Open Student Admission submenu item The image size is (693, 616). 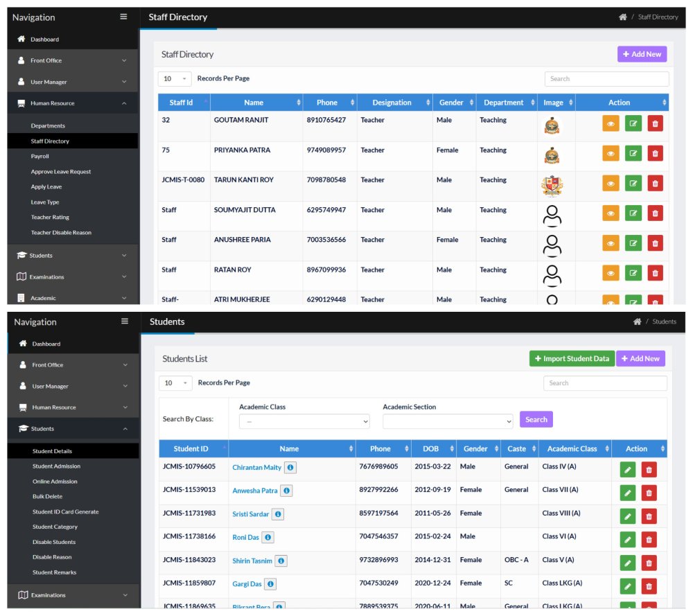point(56,466)
